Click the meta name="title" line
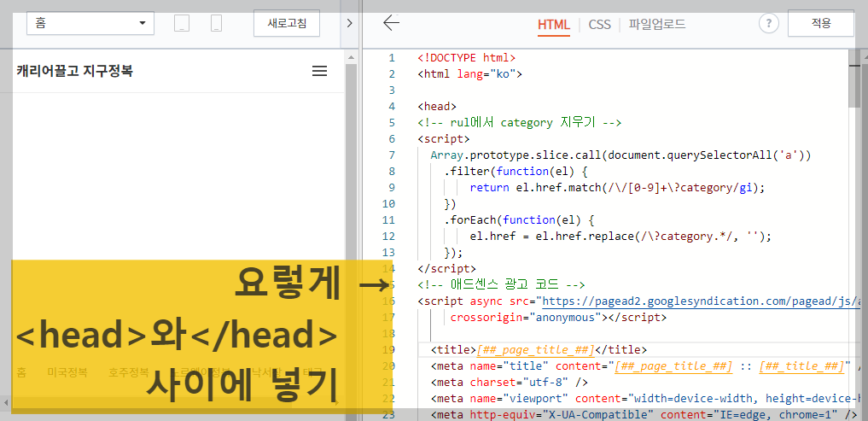 point(647,365)
